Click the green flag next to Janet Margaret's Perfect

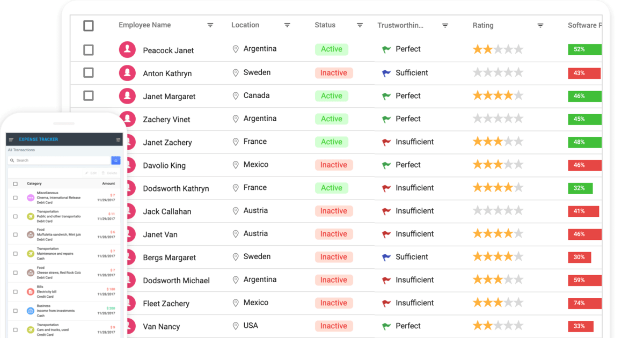click(386, 96)
